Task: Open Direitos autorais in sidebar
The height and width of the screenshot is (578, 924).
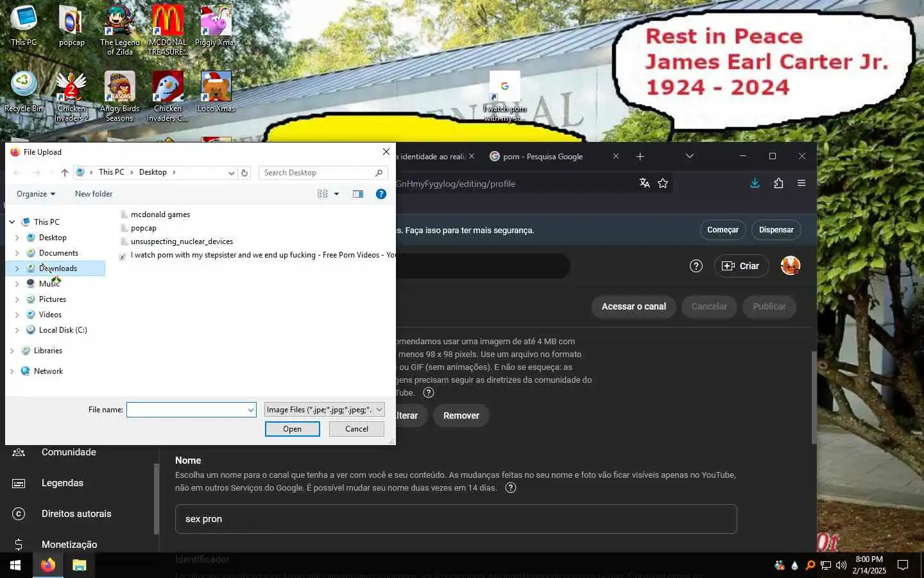Action: (76, 514)
